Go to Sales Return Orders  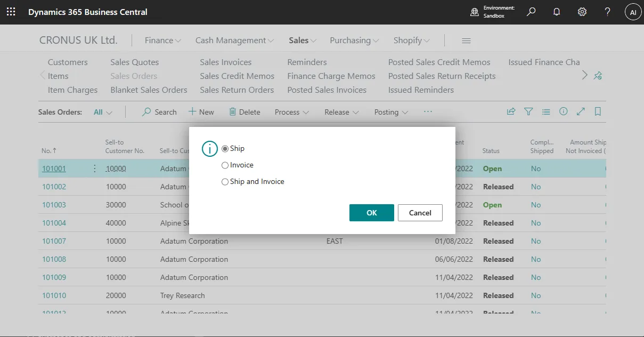[237, 90]
